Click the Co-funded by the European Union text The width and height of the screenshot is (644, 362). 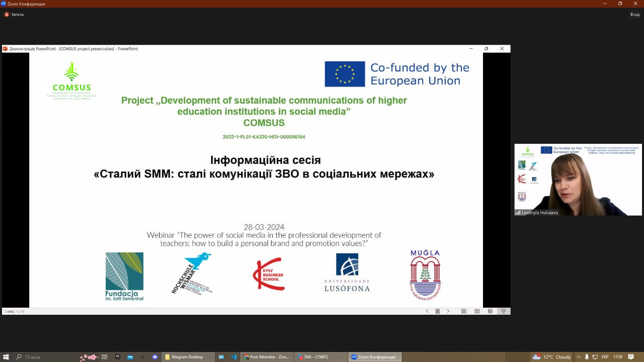coord(420,74)
